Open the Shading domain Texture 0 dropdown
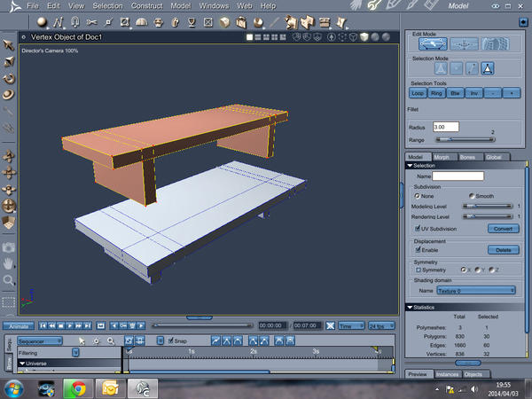Image resolution: width=532 pixels, height=399 pixels. click(x=476, y=290)
